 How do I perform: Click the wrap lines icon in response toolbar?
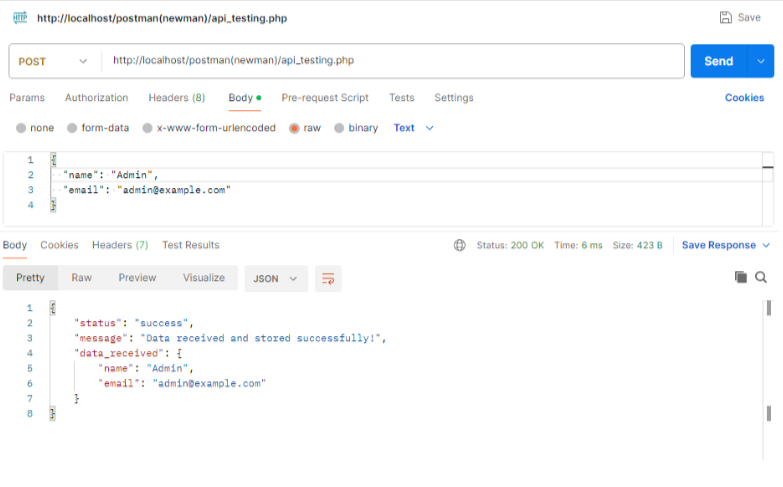[x=328, y=279]
